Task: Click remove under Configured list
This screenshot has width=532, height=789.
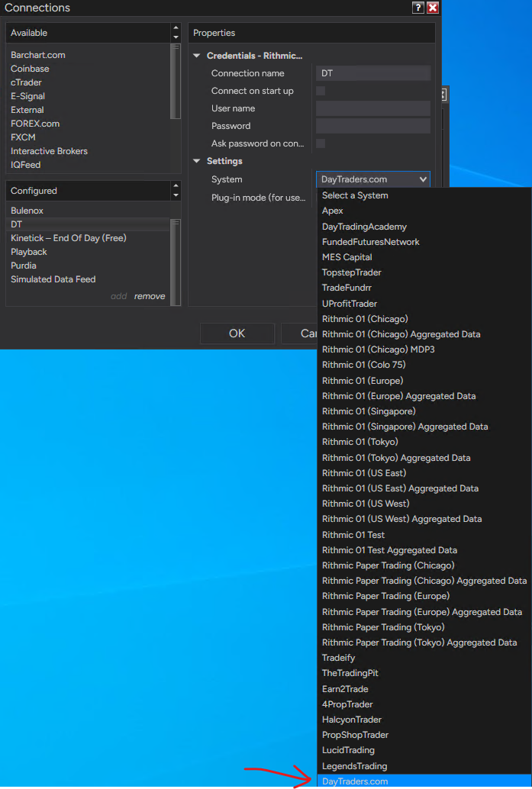Action: pyautogui.click(x=150, y=296)
